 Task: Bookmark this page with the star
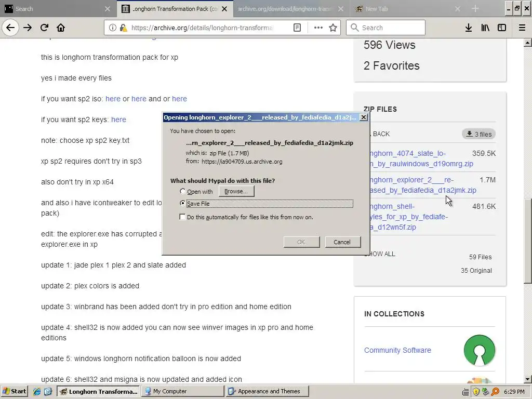tap(333, 28)
